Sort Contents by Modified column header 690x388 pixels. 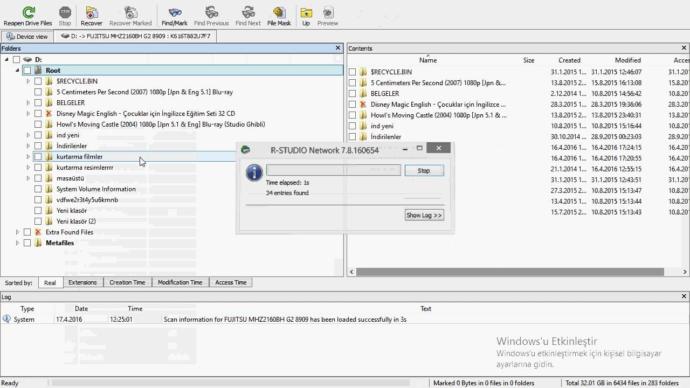(628, 60)
